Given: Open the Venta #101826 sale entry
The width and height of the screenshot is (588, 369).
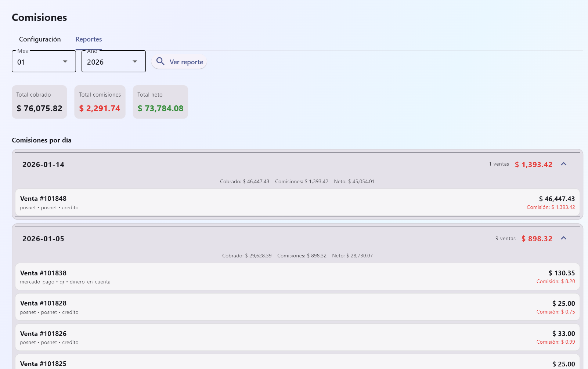Looking at the screenshot, I should (297, 337).
